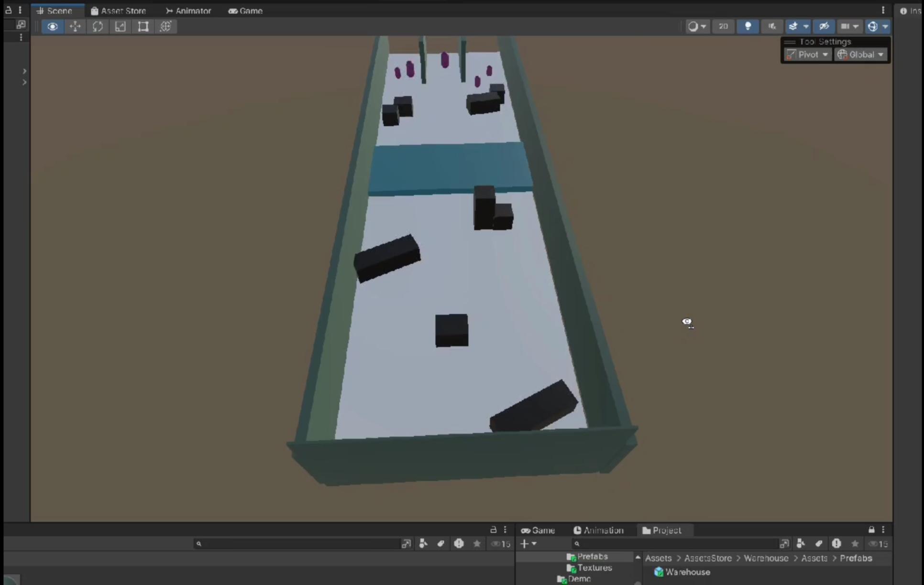Click the favorites star in Project toolbar
The width and height of the screenshot is (924, 585).
tap(855, 543)
